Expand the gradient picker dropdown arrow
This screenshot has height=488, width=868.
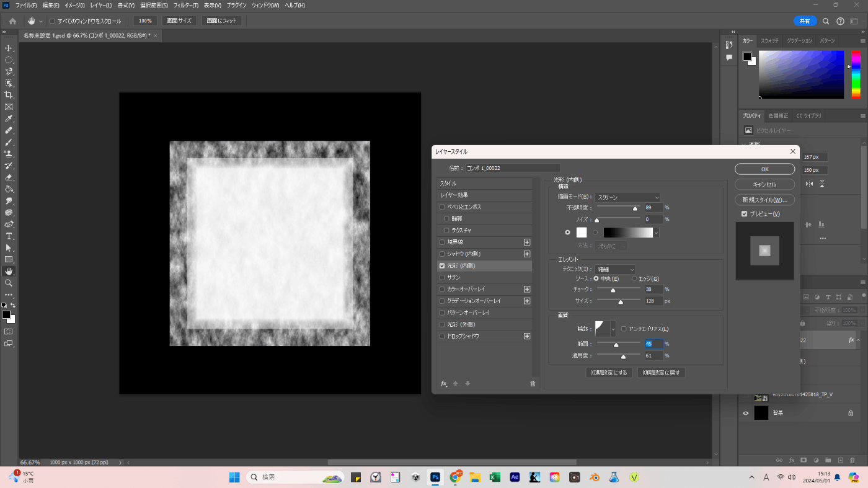(x=656, y=233)
